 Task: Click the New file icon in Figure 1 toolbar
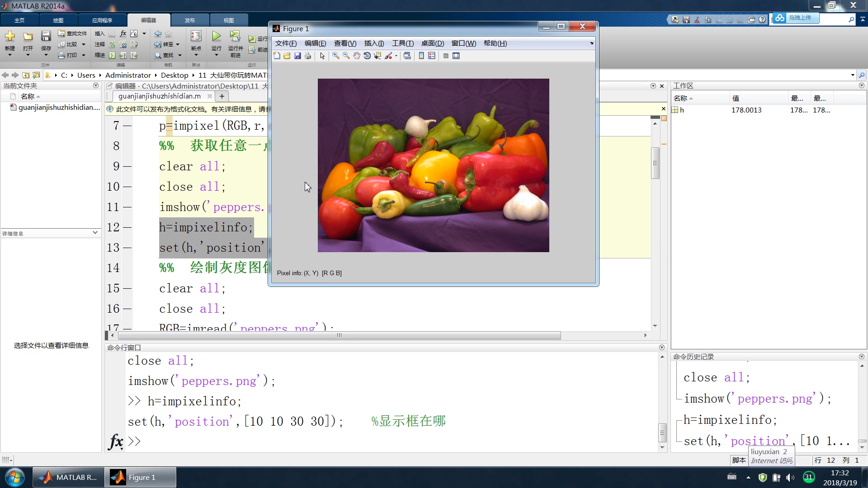tap(277, 56)
